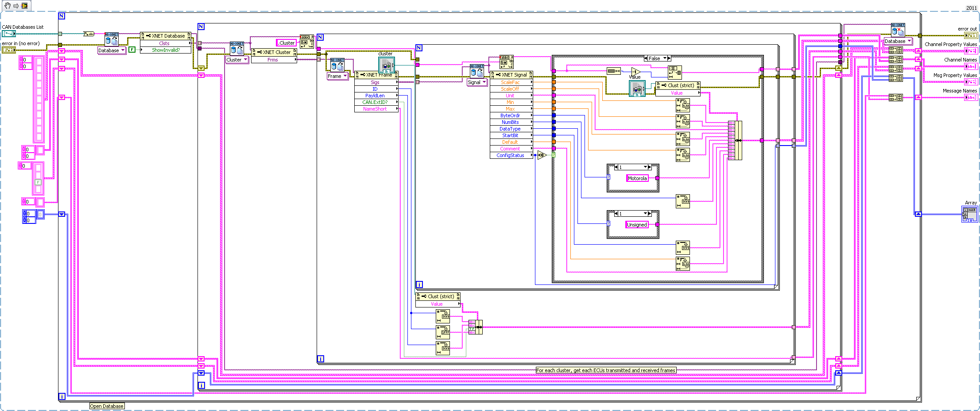Select the ConfigStatus property row
The height and width of the screenshot is (411, 980).
click(x=511, y=155)
